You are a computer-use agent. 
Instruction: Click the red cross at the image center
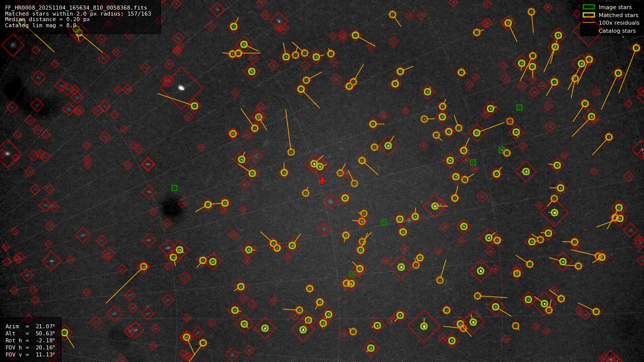pyautogui.click(x=322, y=181)
